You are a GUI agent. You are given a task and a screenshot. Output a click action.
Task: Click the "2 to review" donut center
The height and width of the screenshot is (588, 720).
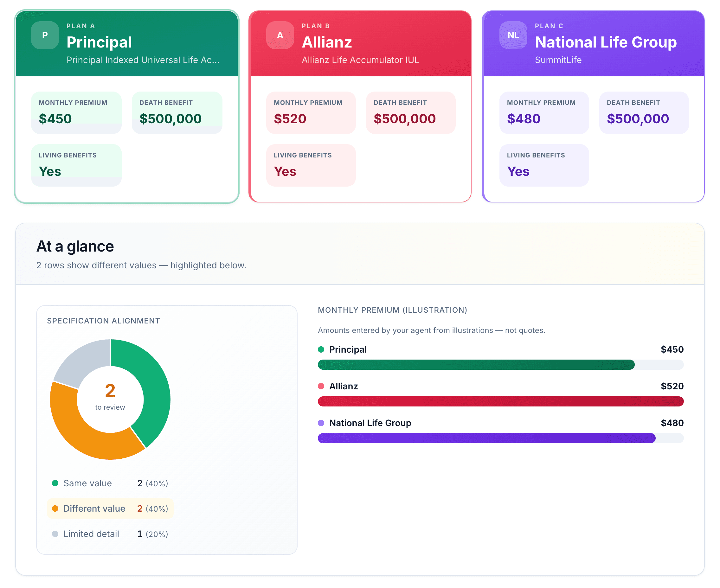point(110,396)
